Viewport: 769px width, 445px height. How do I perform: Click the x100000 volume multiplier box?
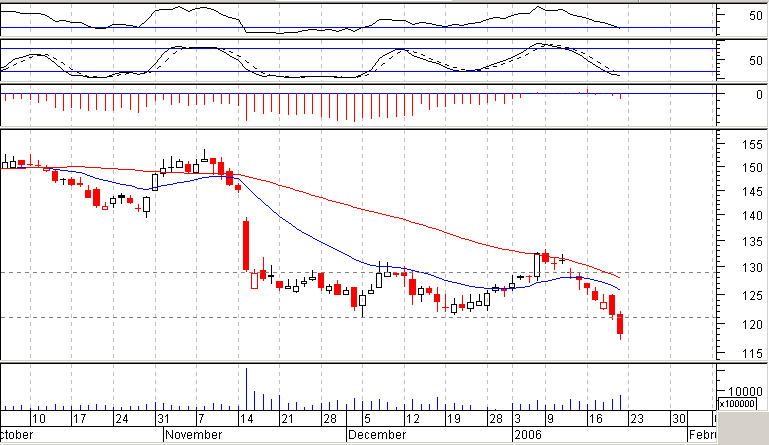tap(737, 404)
